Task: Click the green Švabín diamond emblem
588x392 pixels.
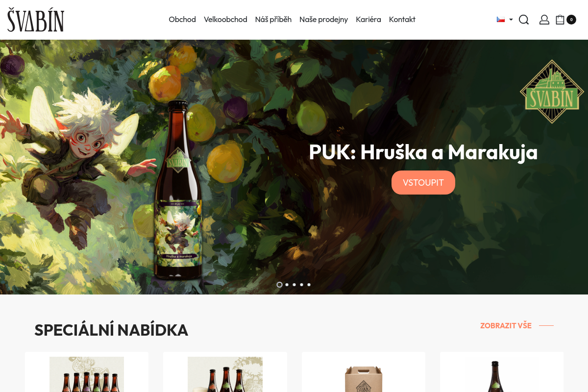Action: pyautogui.click(x=552, y=92)
